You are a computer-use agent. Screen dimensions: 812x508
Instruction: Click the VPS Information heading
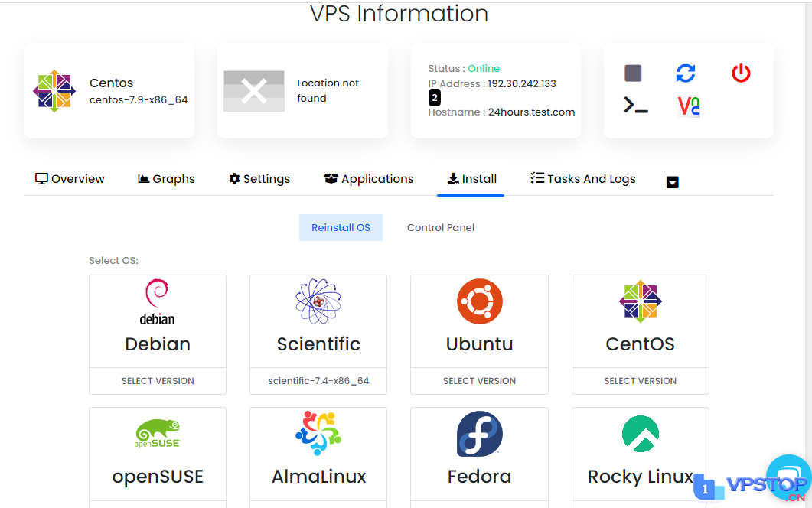(x=399, y=14)
